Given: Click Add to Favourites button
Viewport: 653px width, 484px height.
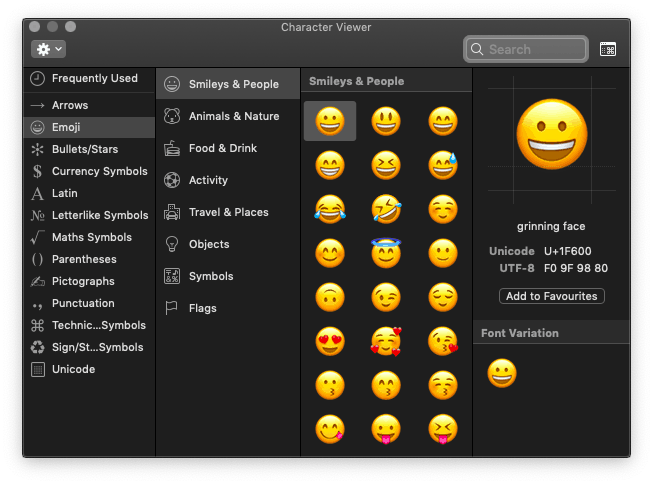Looking at the screenshot, I should tap(551, 296).
